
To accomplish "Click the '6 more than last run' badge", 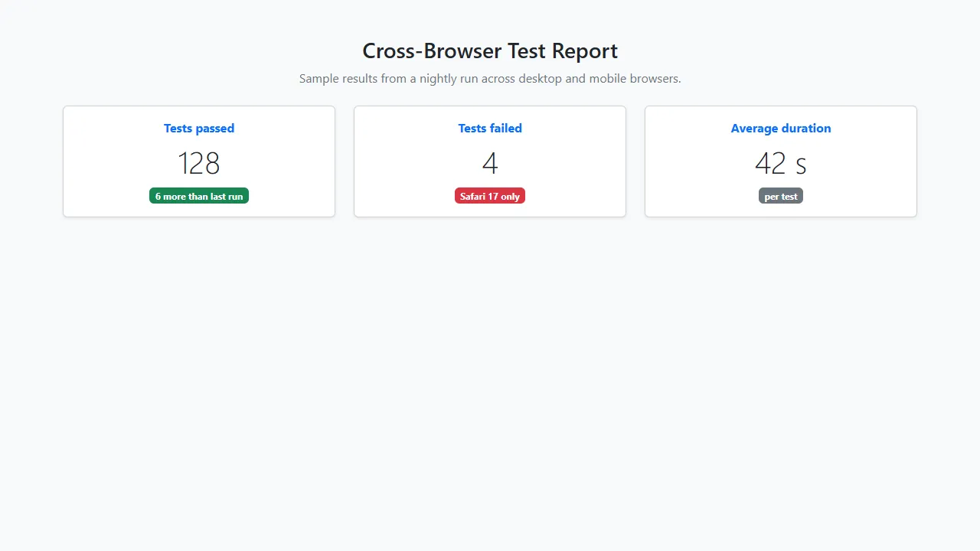I will click(x=199, y=196).
